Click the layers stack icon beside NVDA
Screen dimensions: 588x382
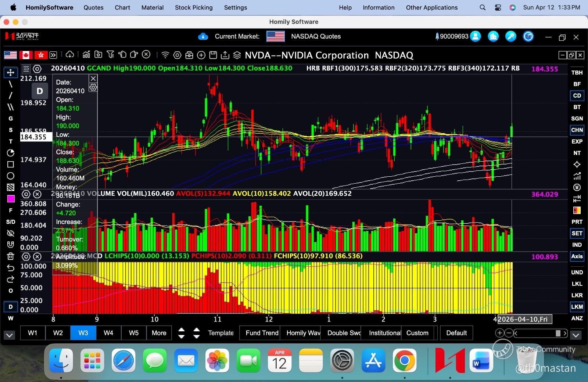(x=237, y=55)
